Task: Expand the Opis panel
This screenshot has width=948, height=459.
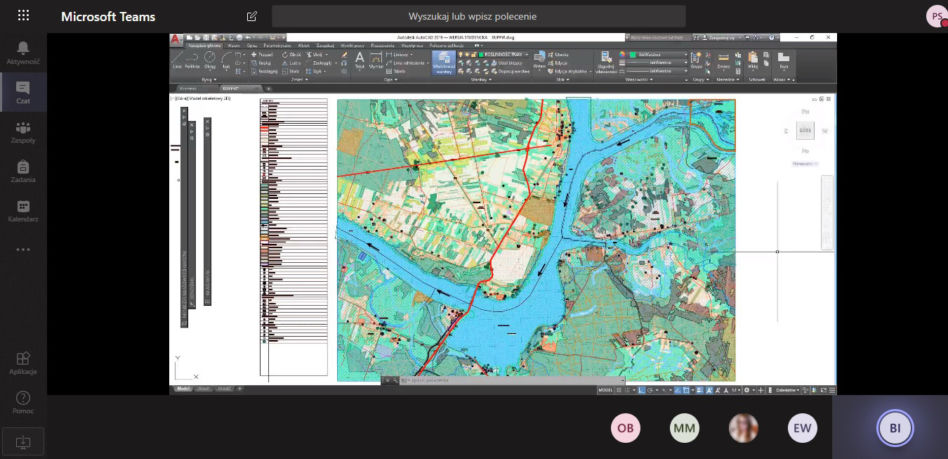Action: pyautogui.click(x=390, y=79)
